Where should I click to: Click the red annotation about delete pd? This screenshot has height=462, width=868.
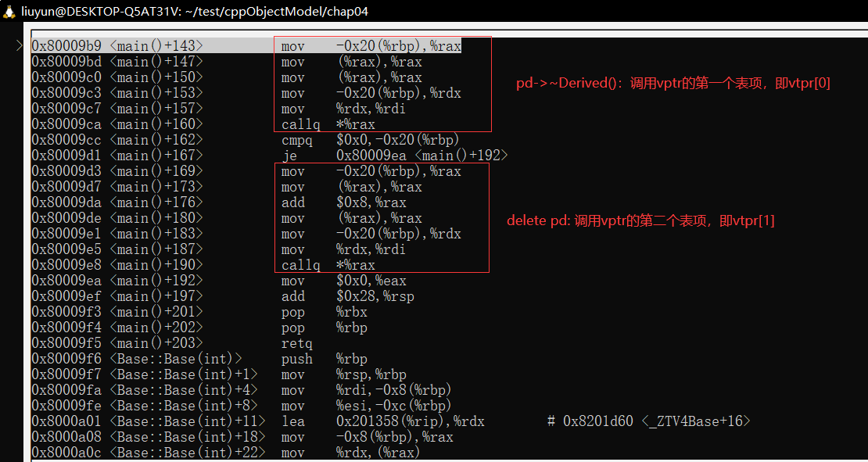640,221
